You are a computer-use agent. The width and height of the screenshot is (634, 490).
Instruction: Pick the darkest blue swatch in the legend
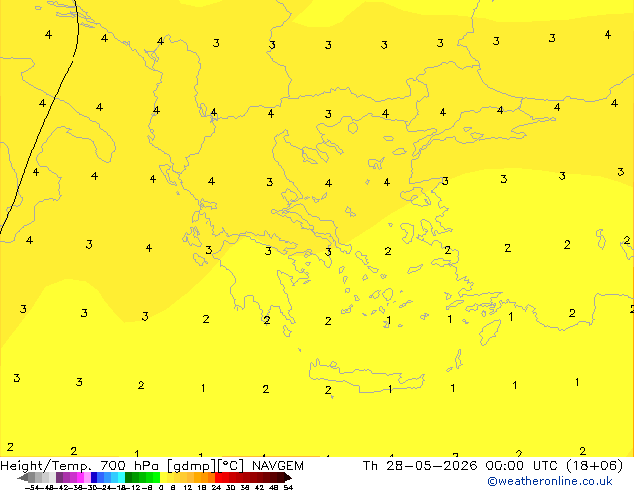[94, 477]
